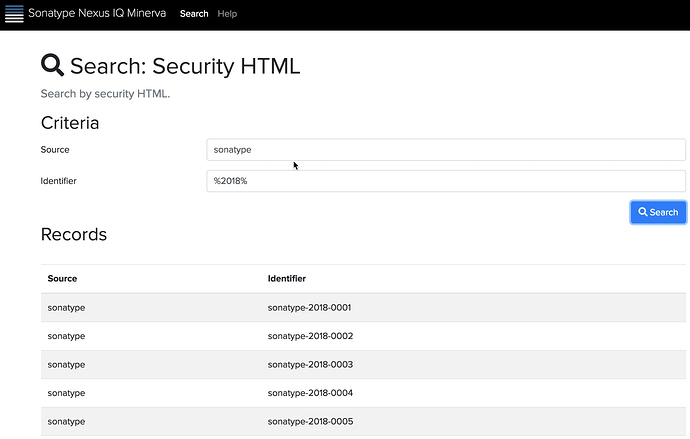Click source cell of the sonatype-2018-0002 row
This screenshot has width=690, height=439.
[x=66, y=337]
